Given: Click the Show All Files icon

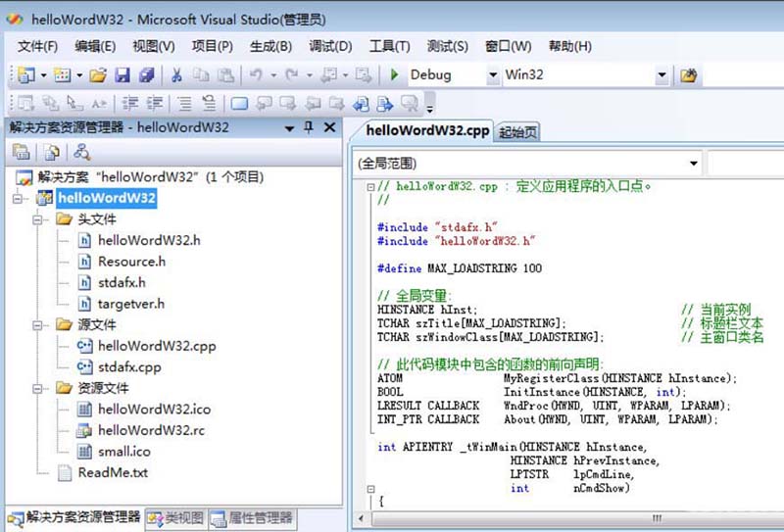Looking at the screenshot, I should pyautogui.click(x=52, y=152).
